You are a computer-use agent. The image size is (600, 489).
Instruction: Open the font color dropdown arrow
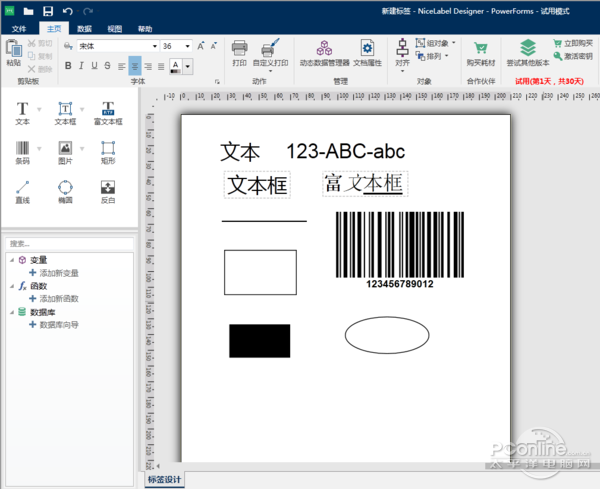point(188,66)
